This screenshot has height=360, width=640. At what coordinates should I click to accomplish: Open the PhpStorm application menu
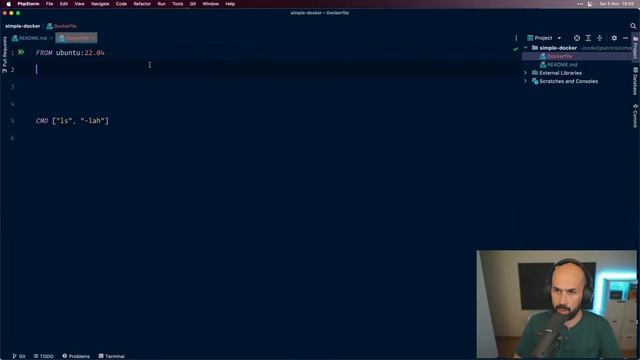click(x=28, y=4)
